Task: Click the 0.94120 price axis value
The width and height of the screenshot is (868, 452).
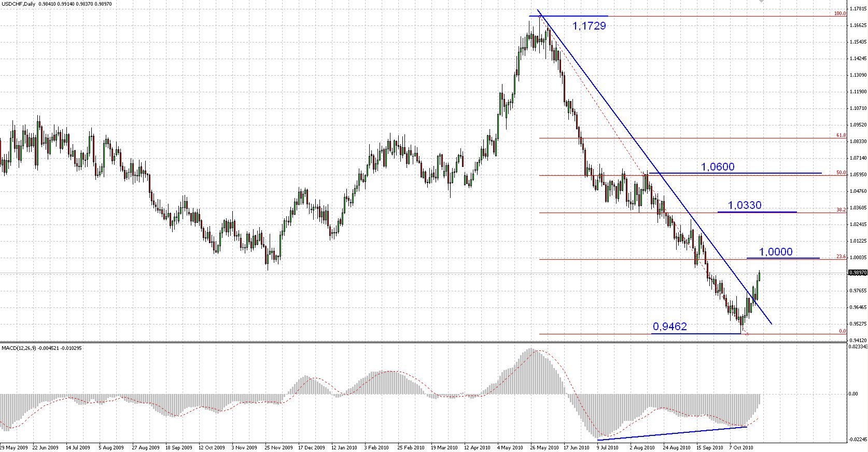Action: tap(858, 340)
